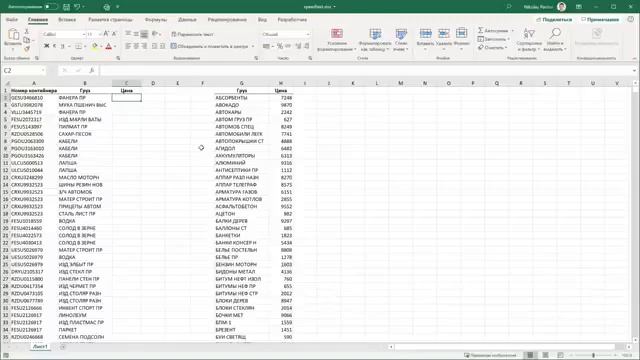Screen dimensions: 640x360
Task: Click the user account avatar
Action: tap(562, 7)
